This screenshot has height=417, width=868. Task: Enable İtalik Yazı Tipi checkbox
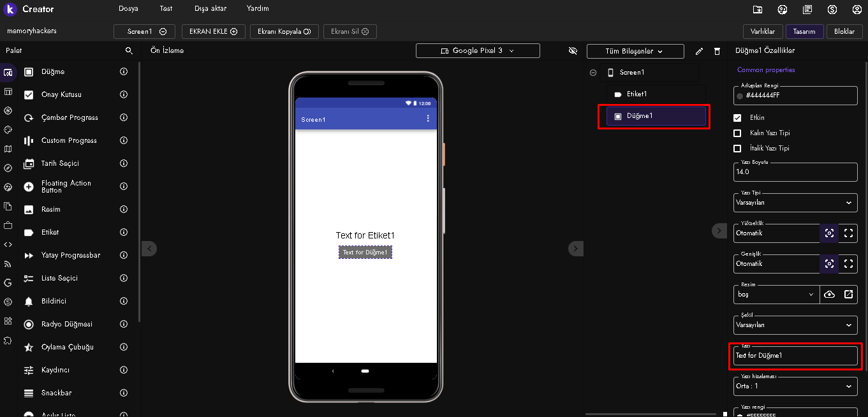[737, 149]
